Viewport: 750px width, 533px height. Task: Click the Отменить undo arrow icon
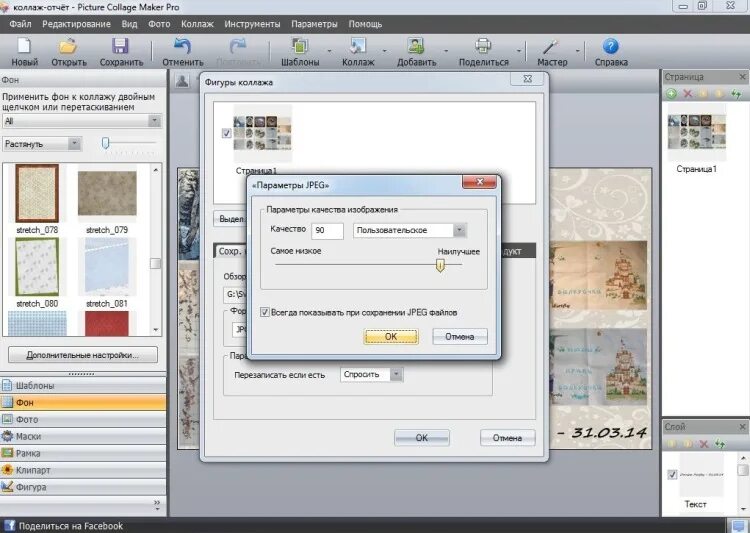[x=182, y=46]
